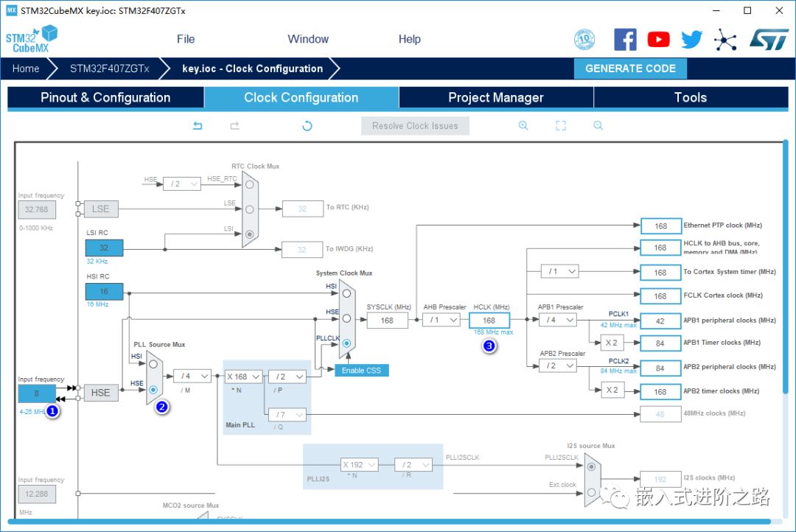Go to Home breadcrumb
796x532 pixels.
pos(26,69)
